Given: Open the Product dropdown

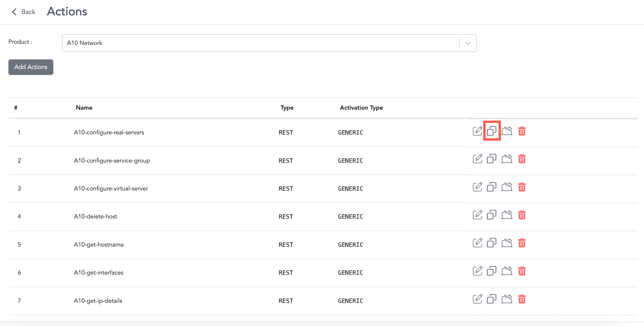Looking at the screenshot, I should 467,43.
